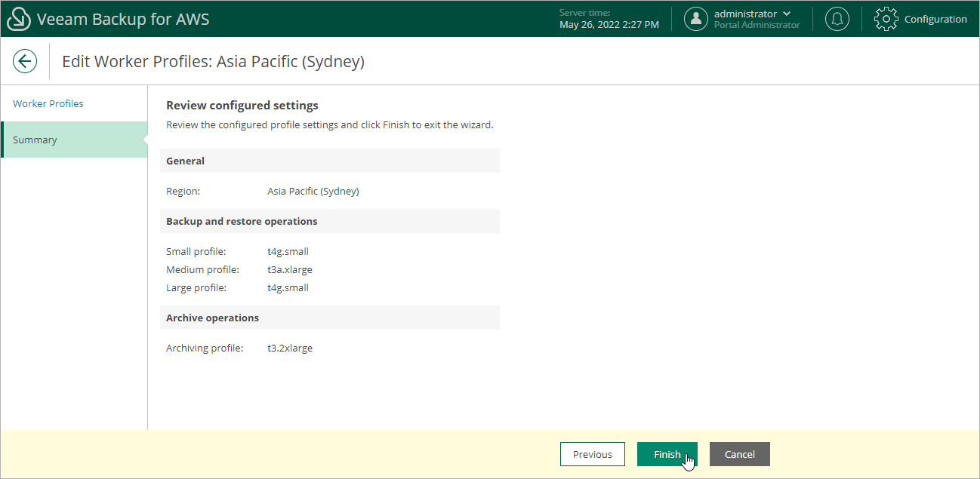The image size is (980, 479).
Task: Cancel the worker profile wizard
Action: pos(739,454)
